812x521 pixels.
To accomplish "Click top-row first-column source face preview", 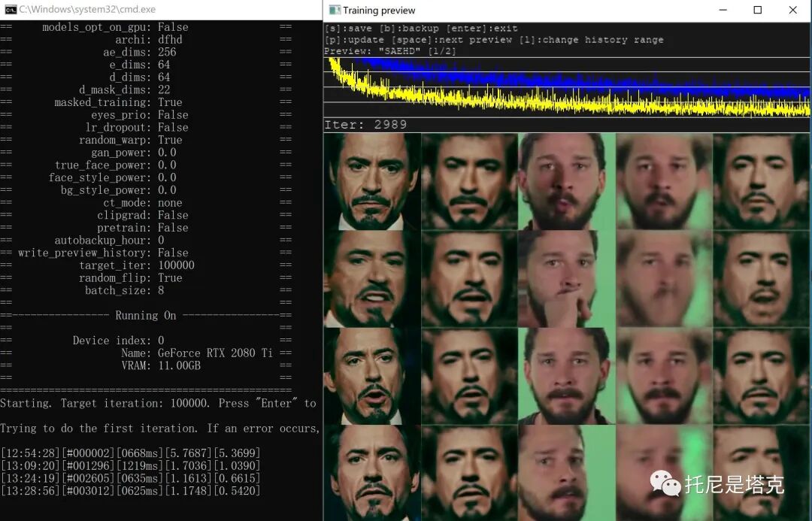I will [x=372, y=181].
